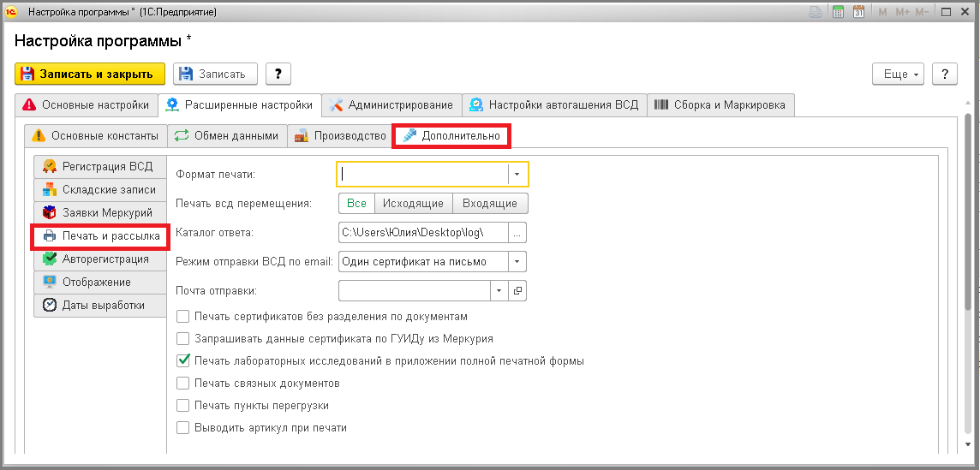Viewport: 980px width, 470px height.
Task: Expand the Почта отправки dropdown arrow
Action: pos(499,290)
